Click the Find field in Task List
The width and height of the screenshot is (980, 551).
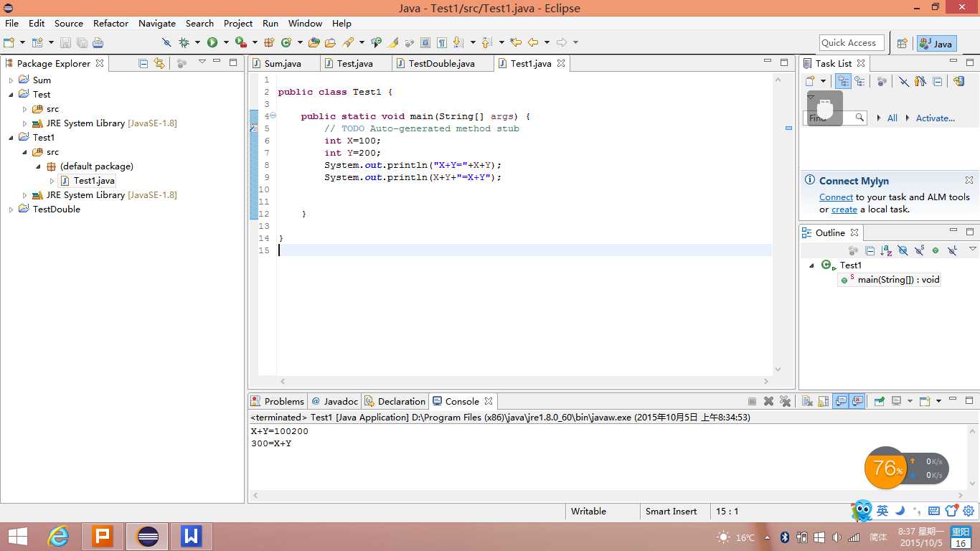tap(836, 118)
